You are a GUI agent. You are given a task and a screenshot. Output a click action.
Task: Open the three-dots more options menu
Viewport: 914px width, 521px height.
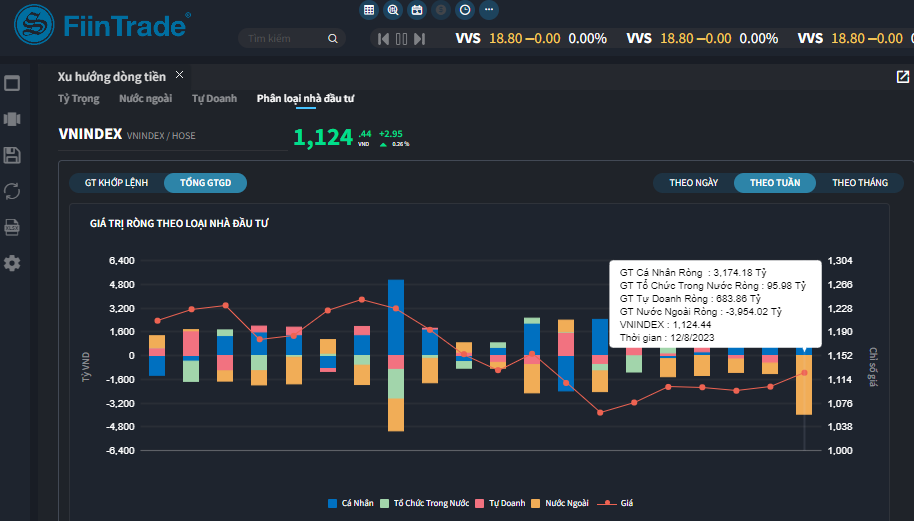click(488, 10)
